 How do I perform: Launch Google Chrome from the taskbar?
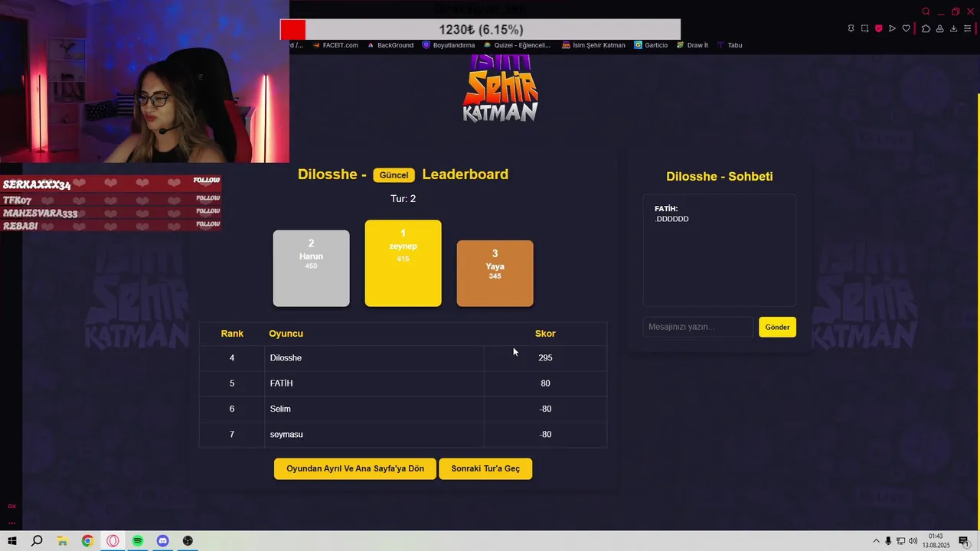87,541
